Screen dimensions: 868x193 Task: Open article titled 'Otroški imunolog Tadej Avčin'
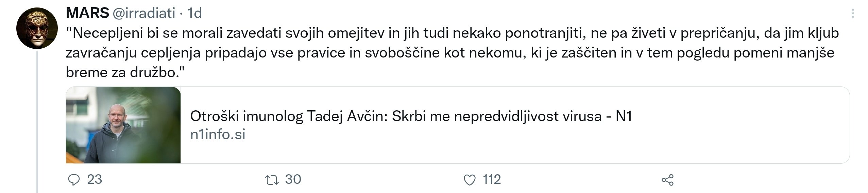pos(411,116)
